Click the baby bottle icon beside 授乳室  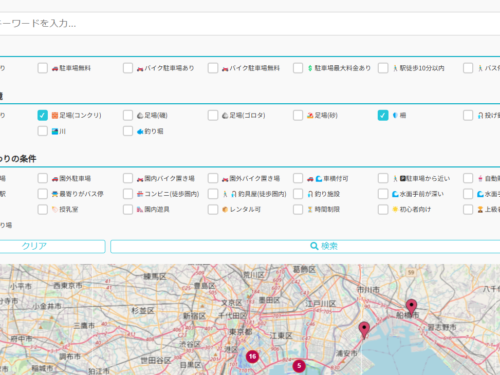tap(55, 210)
